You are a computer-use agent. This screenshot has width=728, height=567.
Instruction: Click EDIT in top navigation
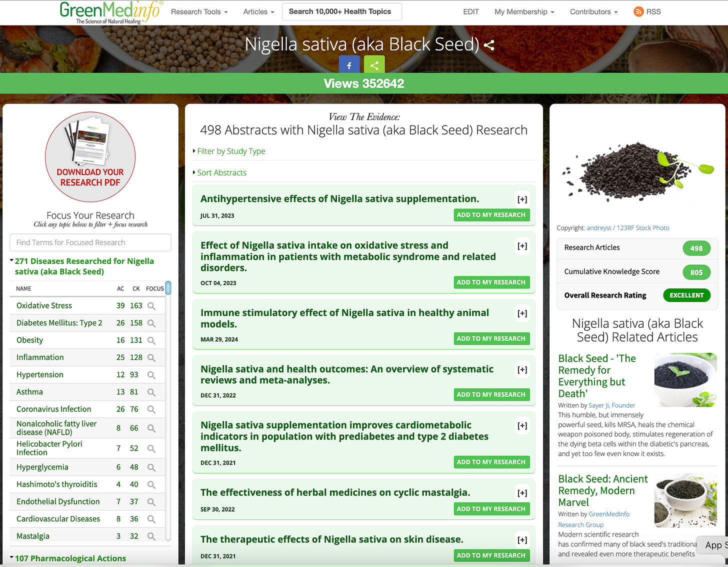[x=471, y=11]
